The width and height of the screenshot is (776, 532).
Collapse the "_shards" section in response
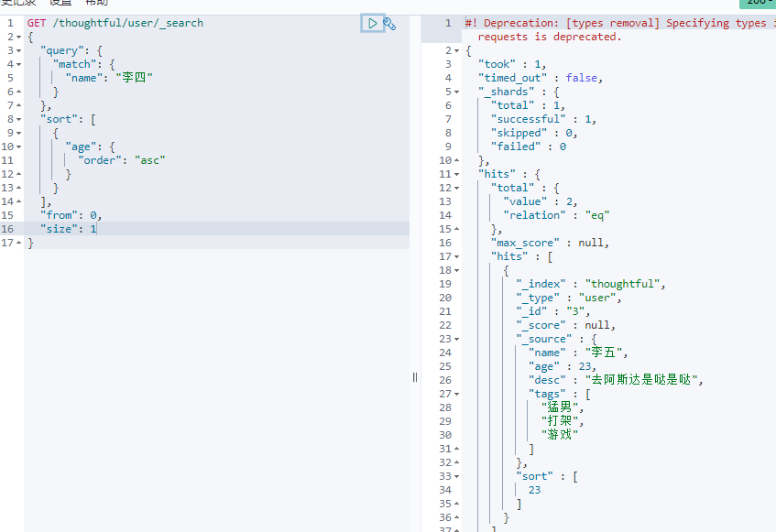[457, 92]
